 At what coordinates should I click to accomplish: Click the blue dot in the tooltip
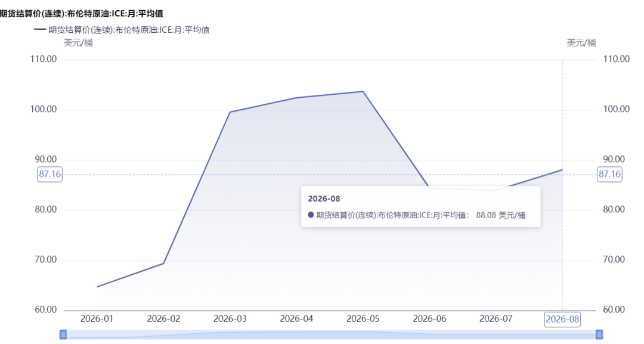point(311,215)
